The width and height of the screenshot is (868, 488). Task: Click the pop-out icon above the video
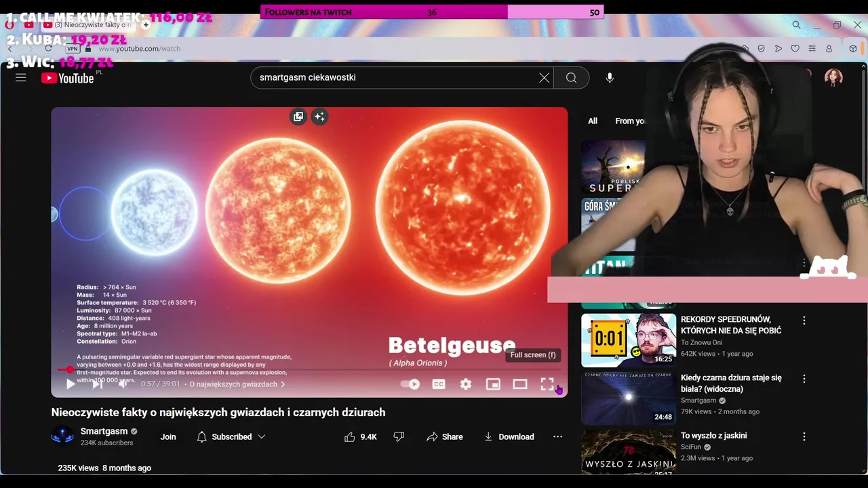(298, 117)
